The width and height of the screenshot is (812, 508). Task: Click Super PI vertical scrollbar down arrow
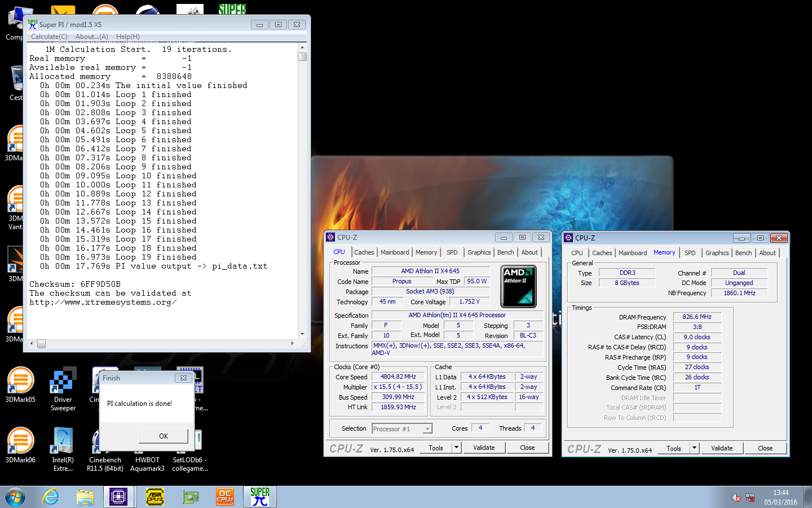(302, 334)
